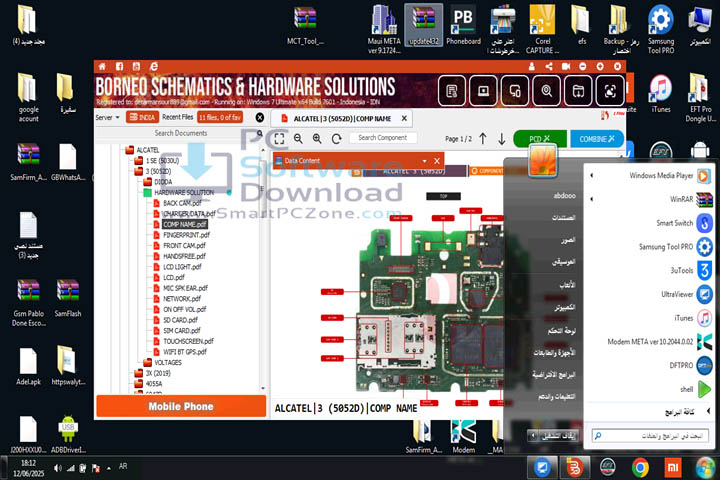The width and height of the screenshot is (720, 480).
Task: Select the INDIA server button
Action: coord(142,117)
